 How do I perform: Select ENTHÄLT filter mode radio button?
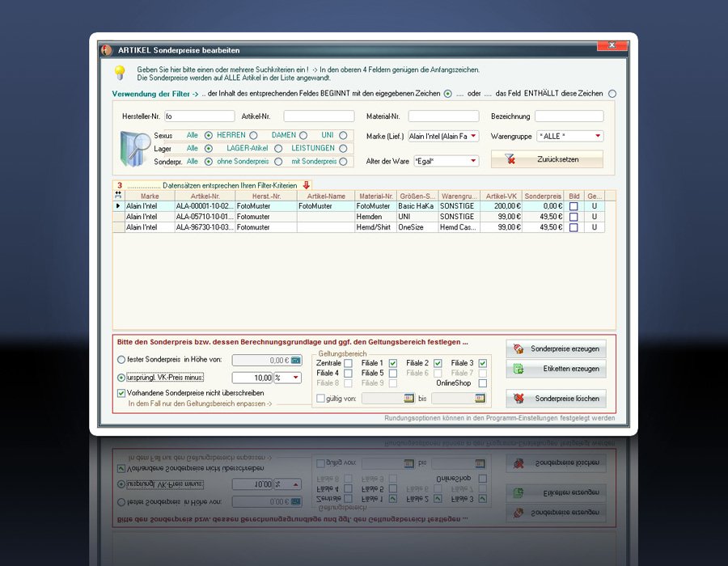(612, 94)
